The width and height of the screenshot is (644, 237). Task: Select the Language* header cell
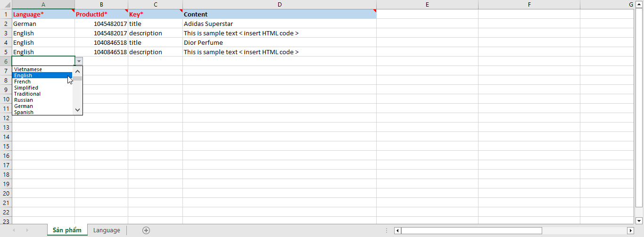tap(43, 14)
